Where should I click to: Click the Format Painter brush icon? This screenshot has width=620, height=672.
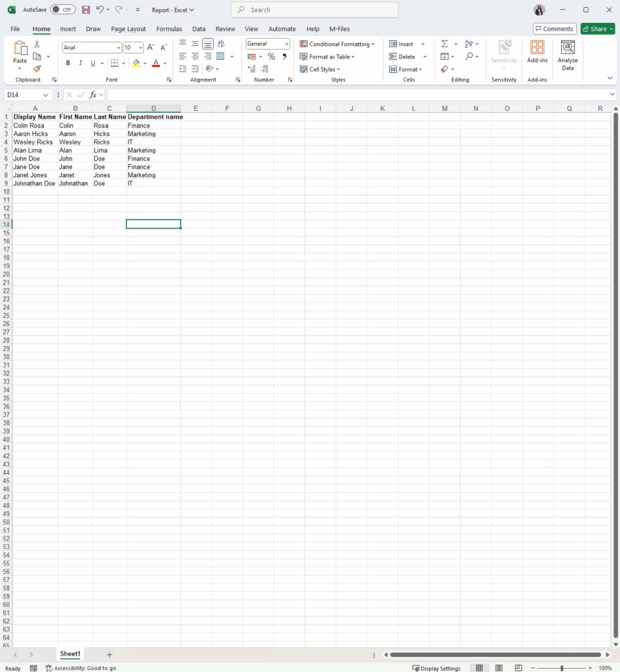(37, 69)
